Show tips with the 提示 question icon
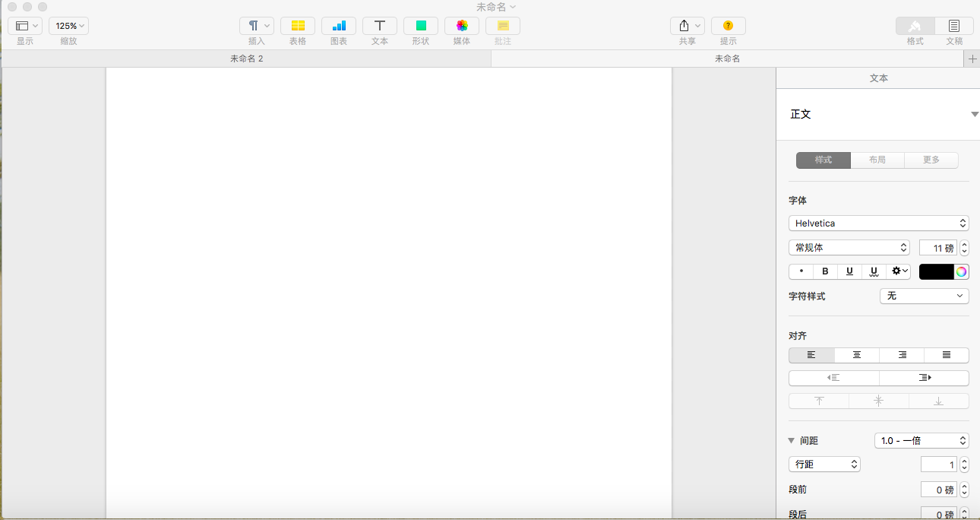 (x=729, y=26)
